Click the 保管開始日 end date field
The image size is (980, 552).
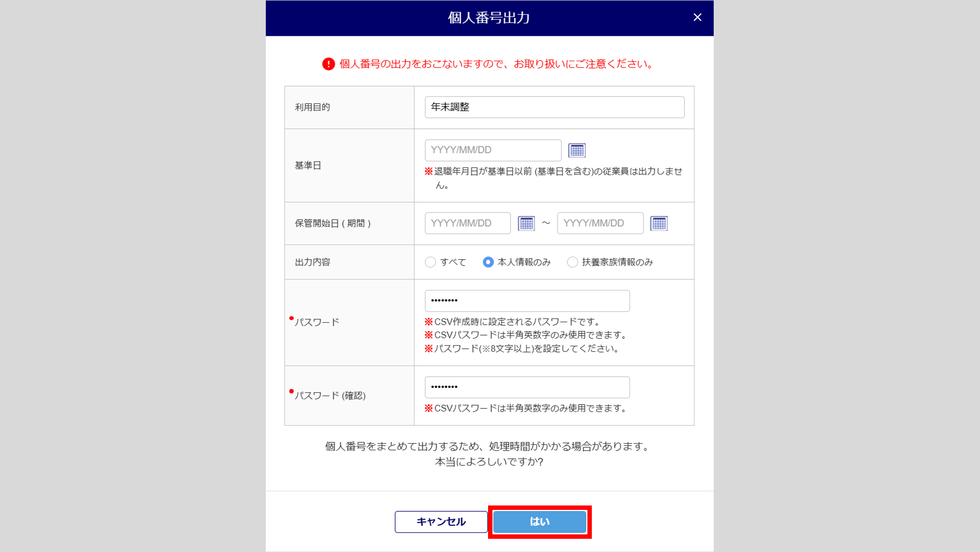[600, 223]
